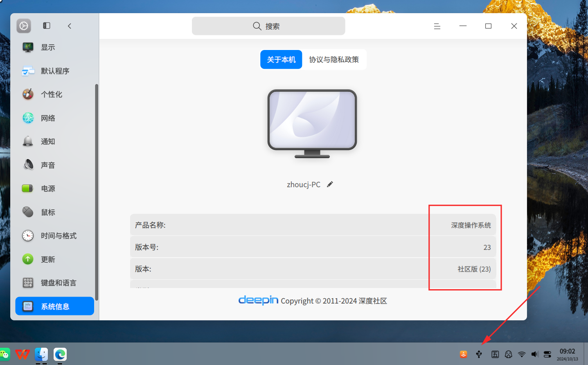Open the 声音 sound settings
588x365 pixels.
point(54,165)
